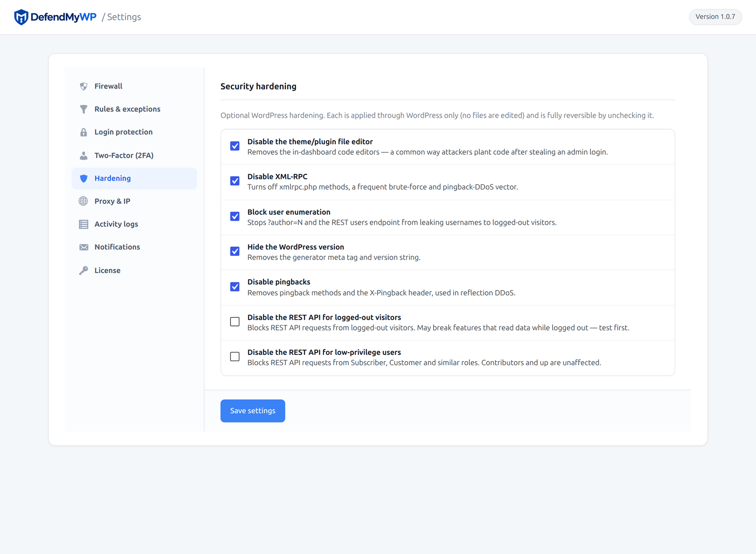The image size is (756, 554).
Task: Open the Firewall settings tab label
Action: click(x=108, y=86)
